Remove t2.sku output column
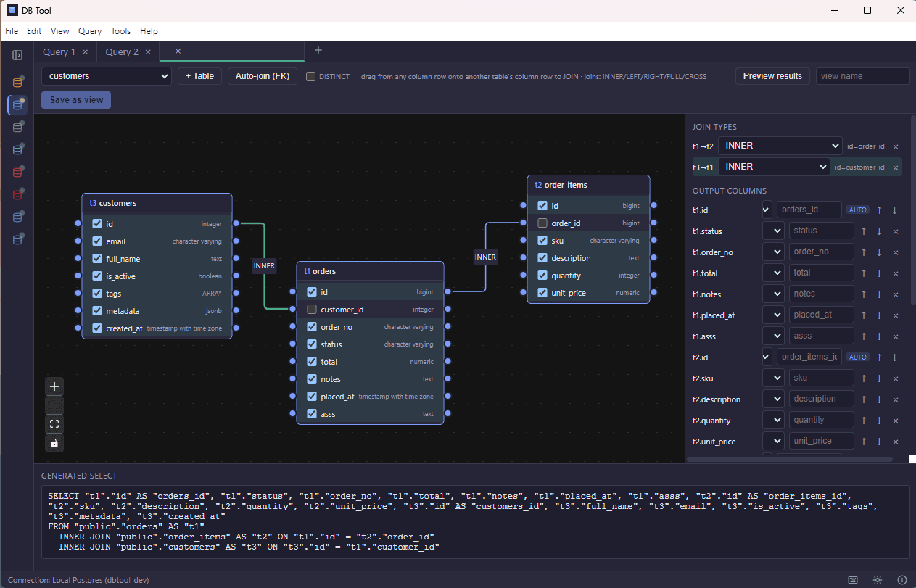916x588 pixels. tap(896, 378)
